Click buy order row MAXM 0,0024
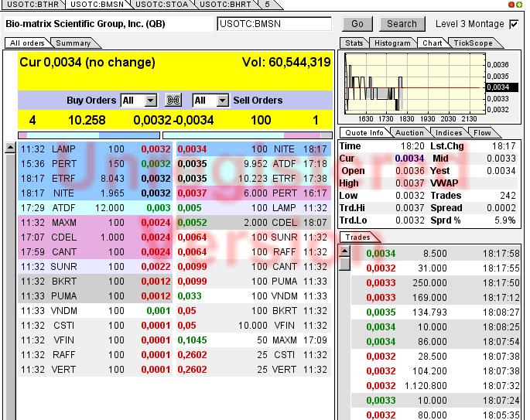 (95, 223)
